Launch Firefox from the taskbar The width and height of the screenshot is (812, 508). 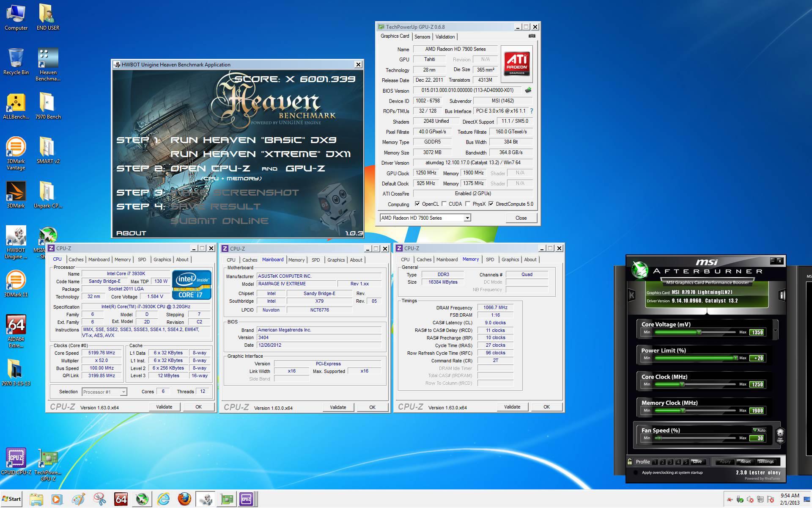(184, 500)
